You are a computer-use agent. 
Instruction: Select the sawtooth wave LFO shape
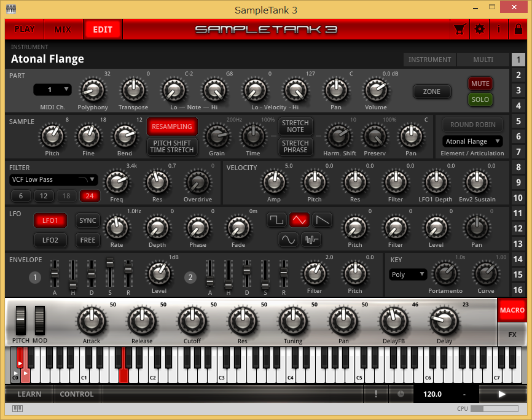point(322,220)
